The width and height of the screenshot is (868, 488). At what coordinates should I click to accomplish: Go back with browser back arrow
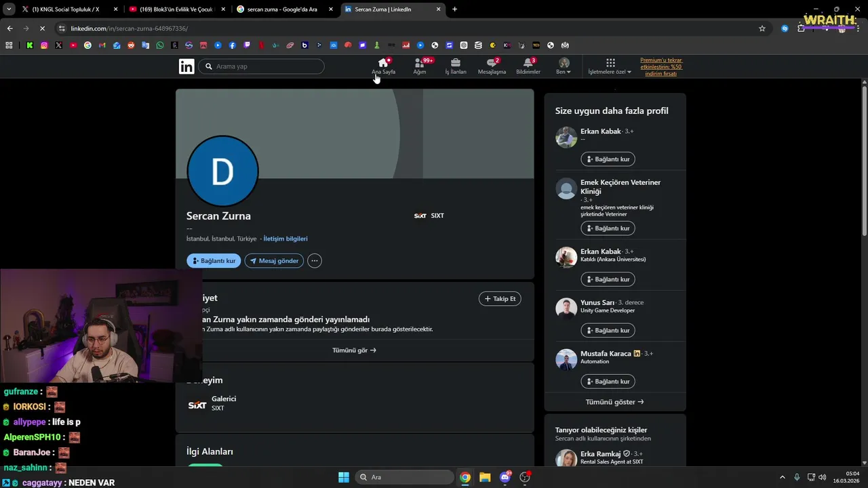point(9,28)
